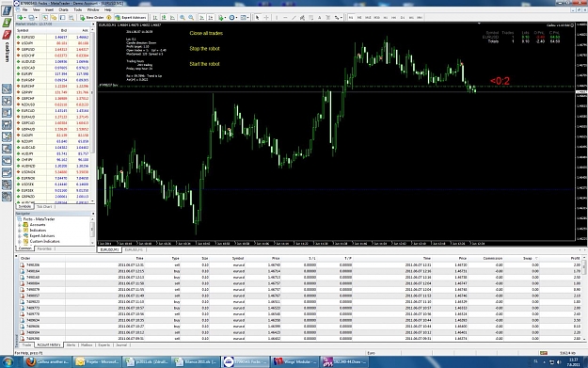Select AUDUSD row in Market Watch

coord(53,61)
